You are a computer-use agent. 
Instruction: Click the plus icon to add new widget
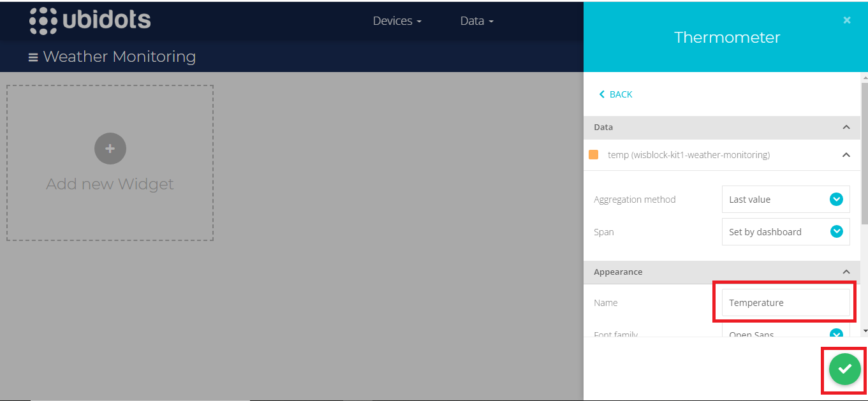[110, 149]
